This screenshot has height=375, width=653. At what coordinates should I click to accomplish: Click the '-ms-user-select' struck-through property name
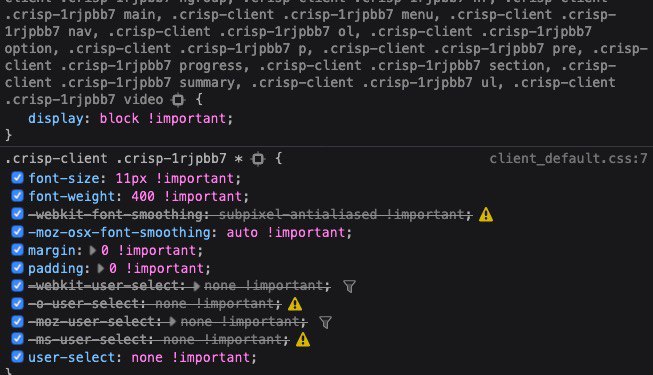coord(87,339)
